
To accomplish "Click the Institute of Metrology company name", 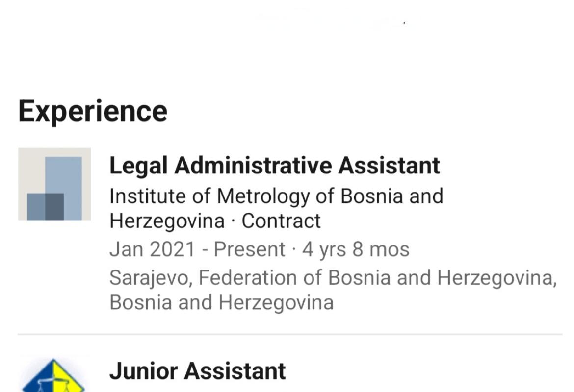I will pos(276,196).
